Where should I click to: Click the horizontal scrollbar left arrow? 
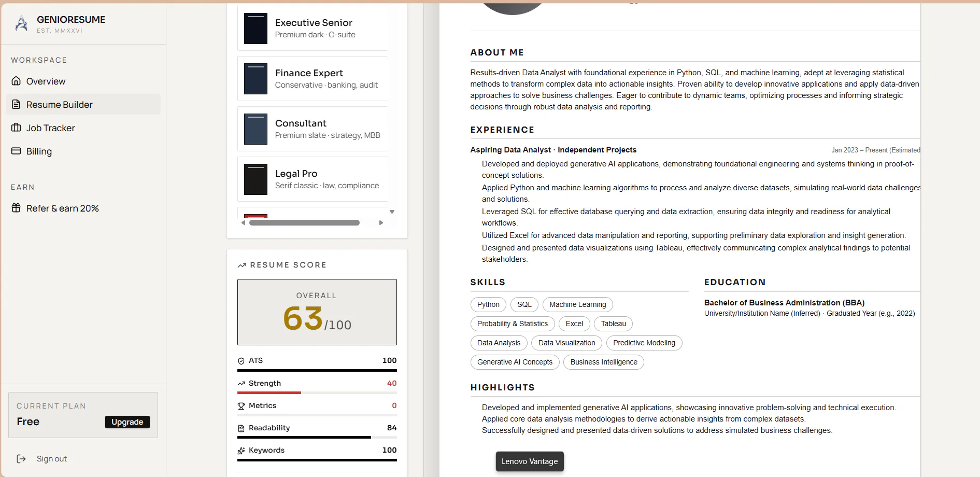[x=244, y=223]
